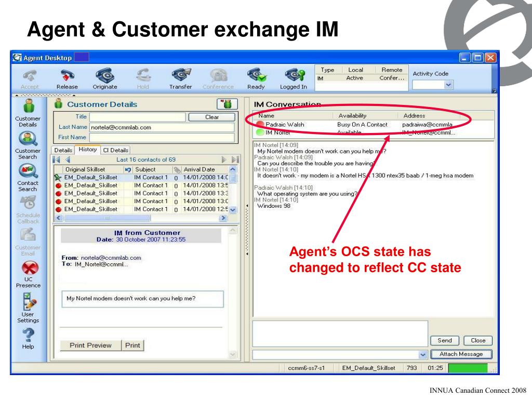532x399 pixels.
Task: Open Customer Details from sidebar
Action: [28, 113]
